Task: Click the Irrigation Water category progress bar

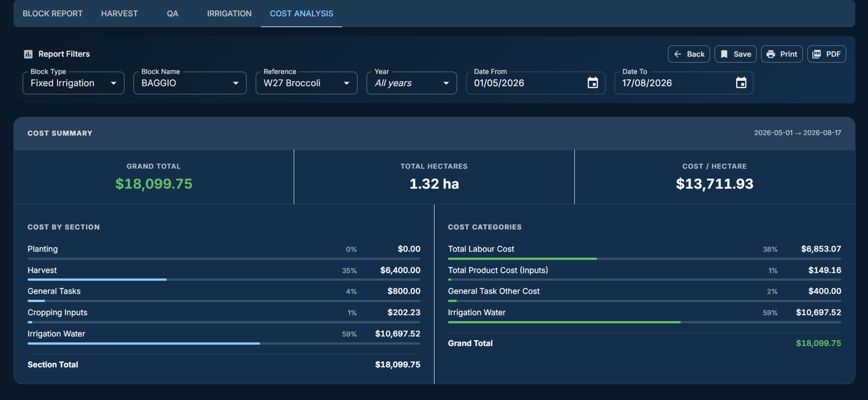Action: point(644,322)
